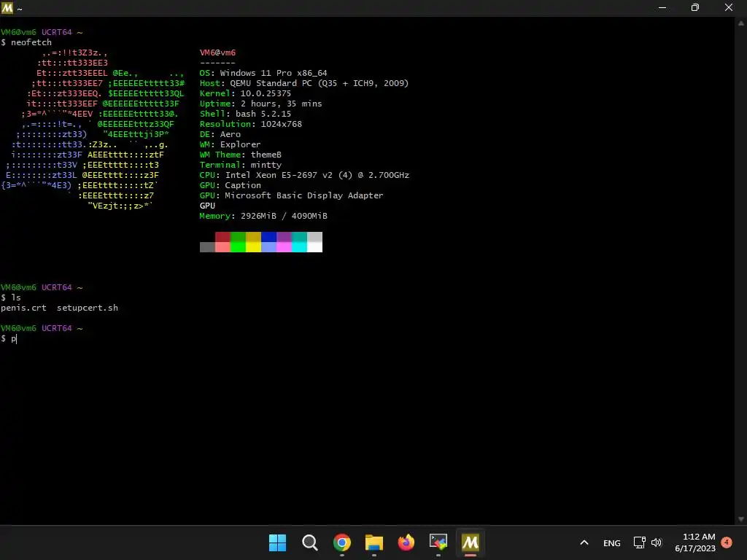Click the yellow color block
The height and width of the screenshot is (560, 747).
[253, 247]
